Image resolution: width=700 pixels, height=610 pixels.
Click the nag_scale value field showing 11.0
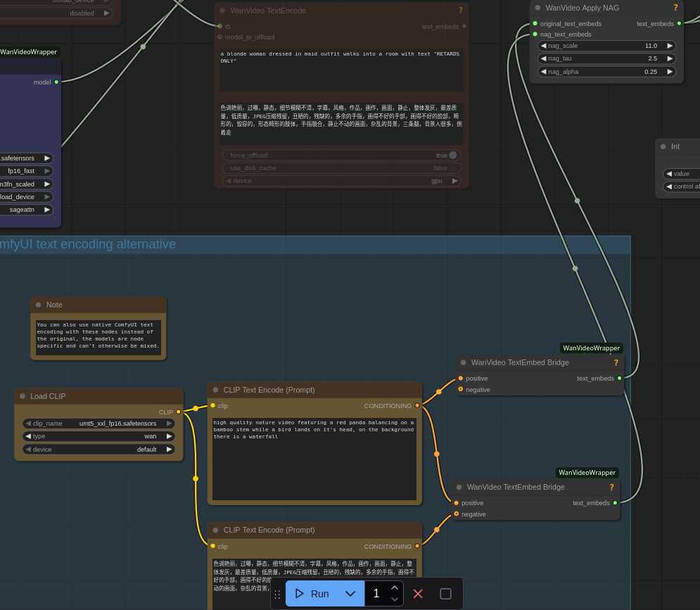click(606, 46)
